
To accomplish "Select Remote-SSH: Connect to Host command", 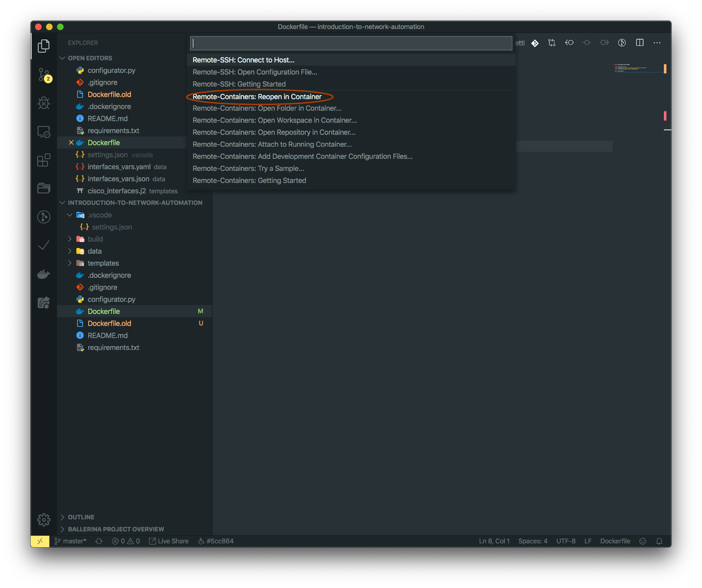I will (351, 60).
